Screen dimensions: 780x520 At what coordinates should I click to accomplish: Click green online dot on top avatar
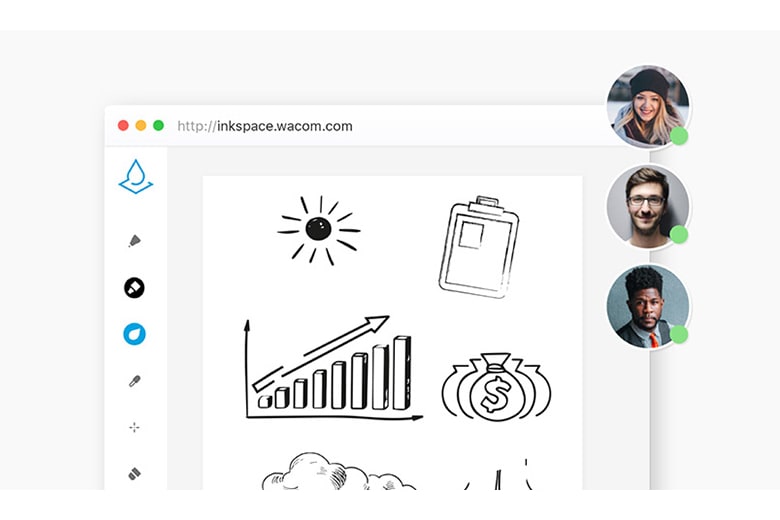pos(679,136)
